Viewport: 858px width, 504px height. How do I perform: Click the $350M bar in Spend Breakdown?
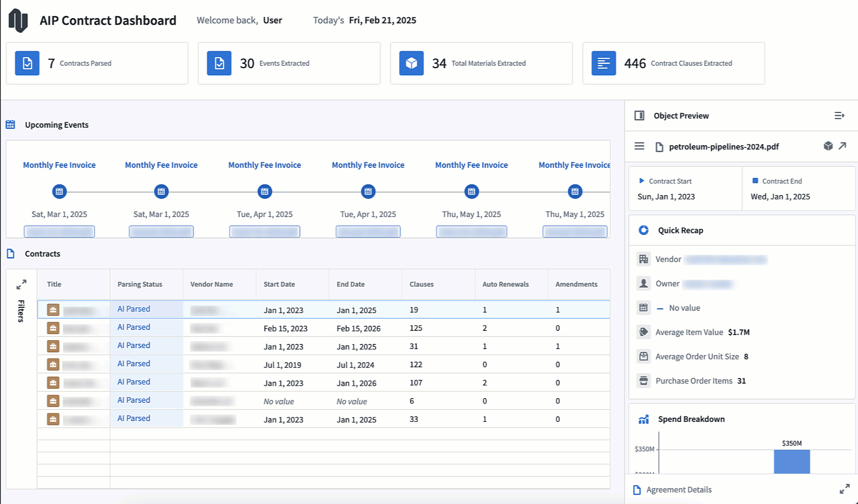click(792, 462)
